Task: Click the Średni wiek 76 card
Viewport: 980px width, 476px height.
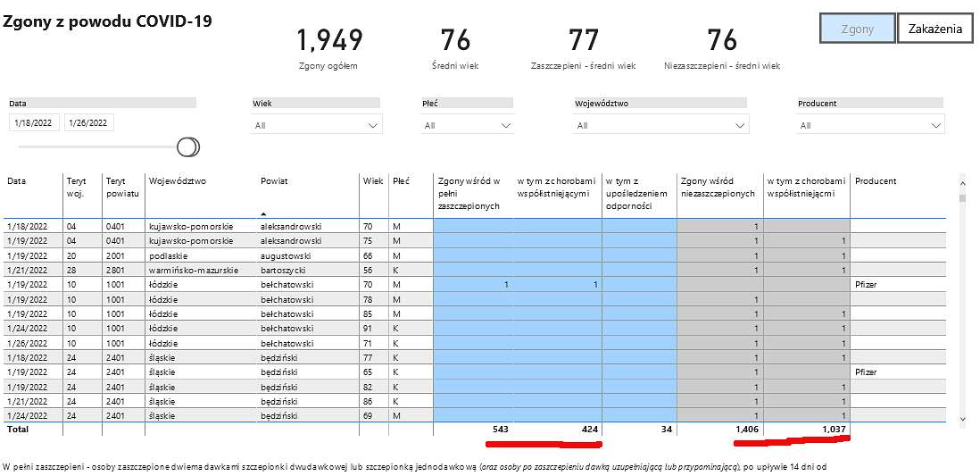Action: coord(455,47)
